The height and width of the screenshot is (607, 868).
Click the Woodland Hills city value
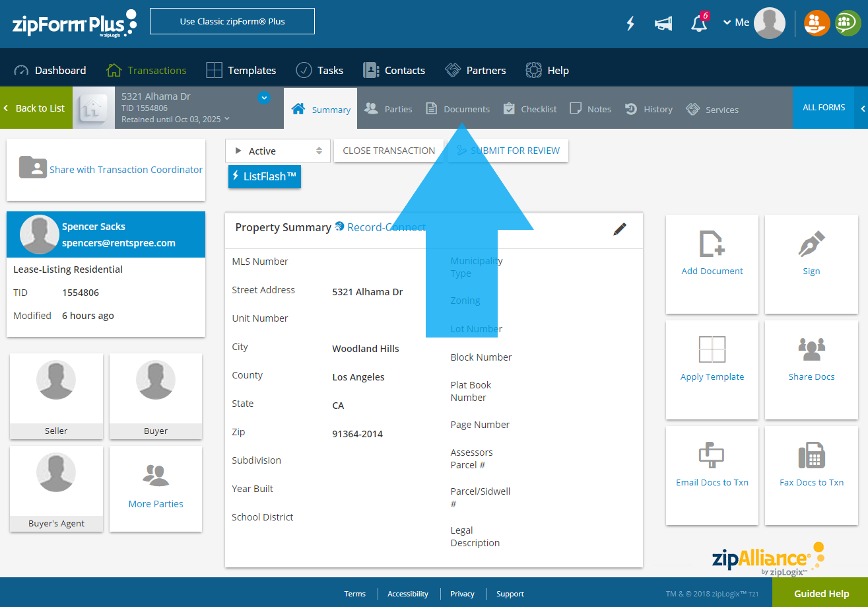pyautogui.click(x=366, y=349)
